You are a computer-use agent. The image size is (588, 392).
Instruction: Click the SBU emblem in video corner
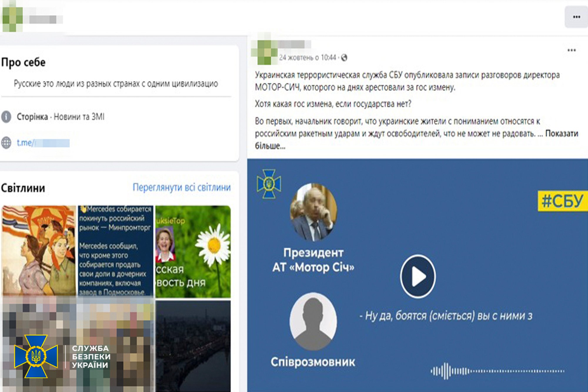coord(269,184)
